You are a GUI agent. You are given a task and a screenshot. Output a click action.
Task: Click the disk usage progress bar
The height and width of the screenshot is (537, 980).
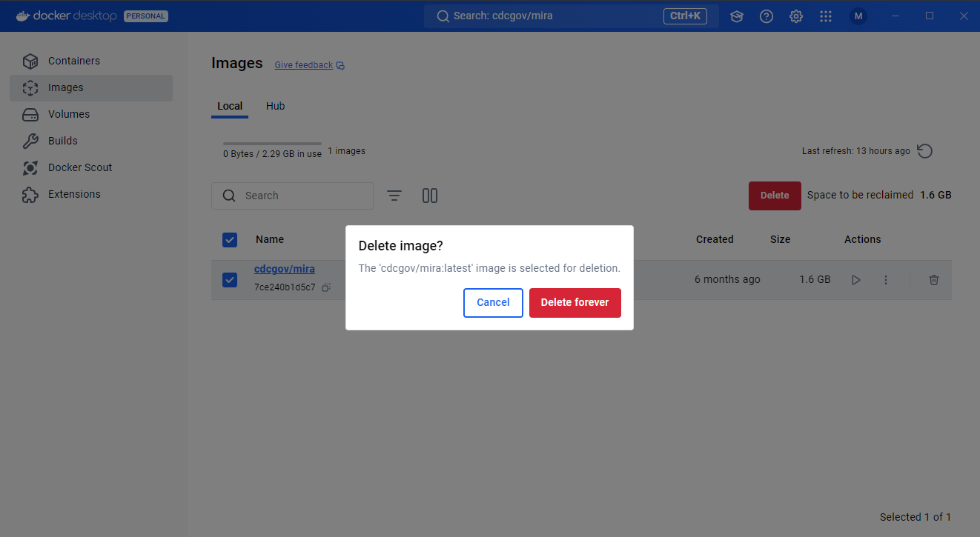pos(272,144)
